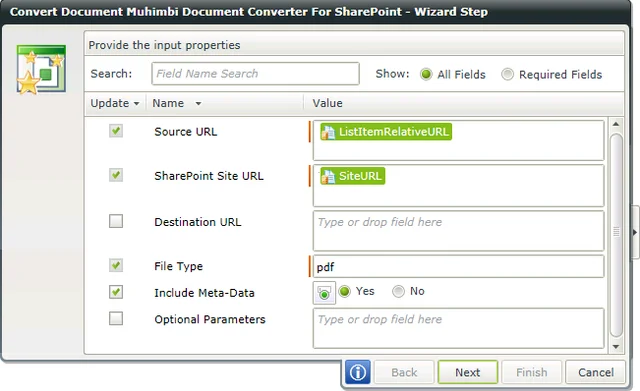Select the Required Fields radio button
640x391 pixels.
click(507, 74)
